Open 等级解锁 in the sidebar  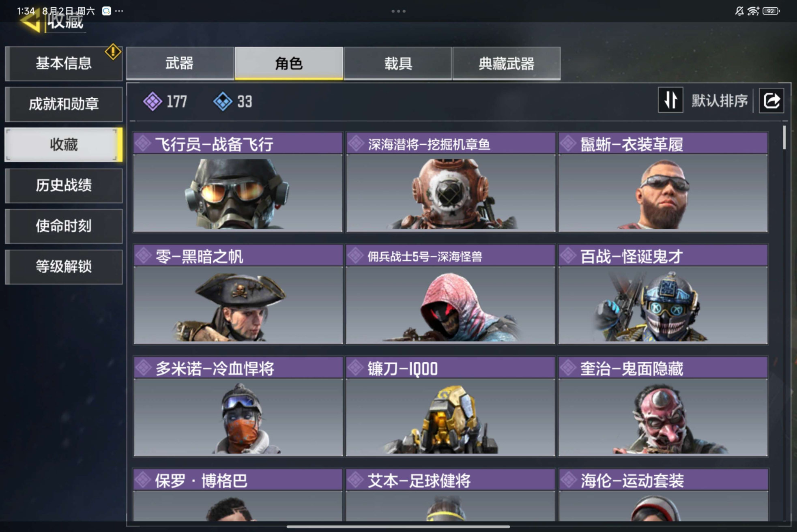(x=64, y=266)
